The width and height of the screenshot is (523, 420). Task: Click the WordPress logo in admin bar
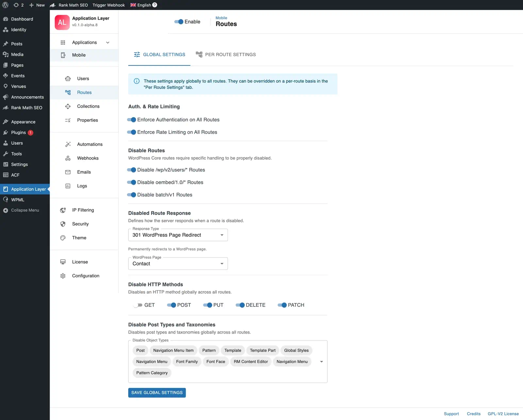pos(5,5)
